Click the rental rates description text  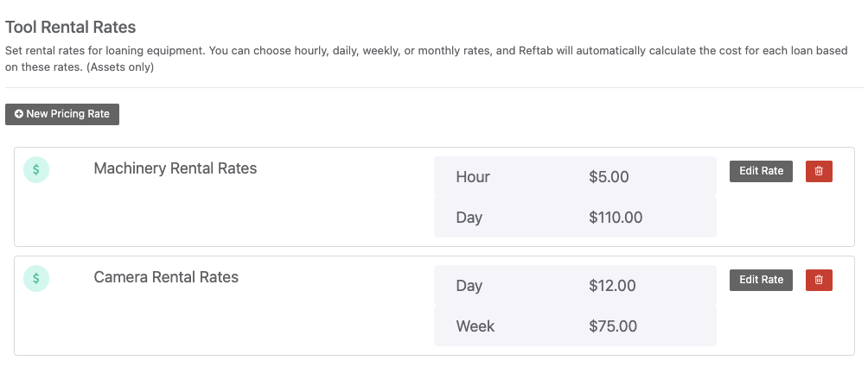pos(426,59)
